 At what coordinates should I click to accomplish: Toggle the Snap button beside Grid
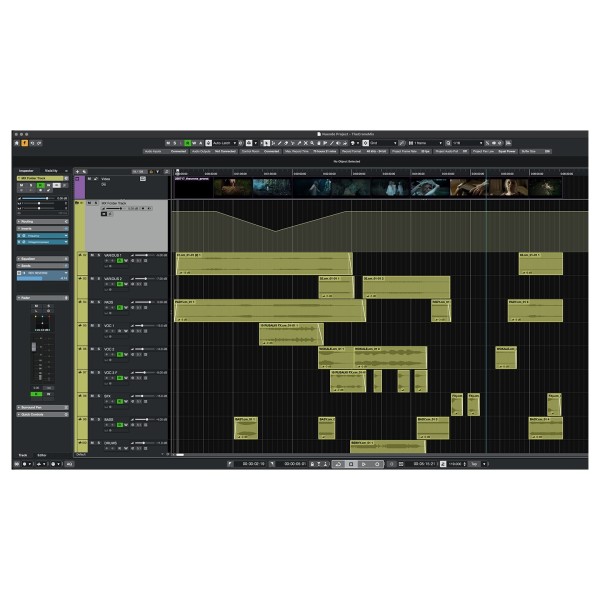(x=365, y=143)
